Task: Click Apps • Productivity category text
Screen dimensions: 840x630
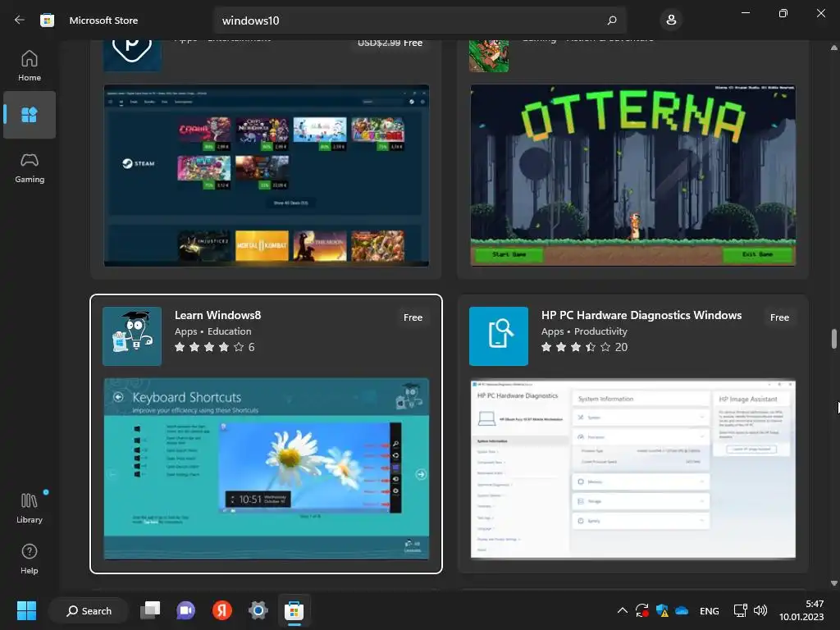Action: [584, 331]
